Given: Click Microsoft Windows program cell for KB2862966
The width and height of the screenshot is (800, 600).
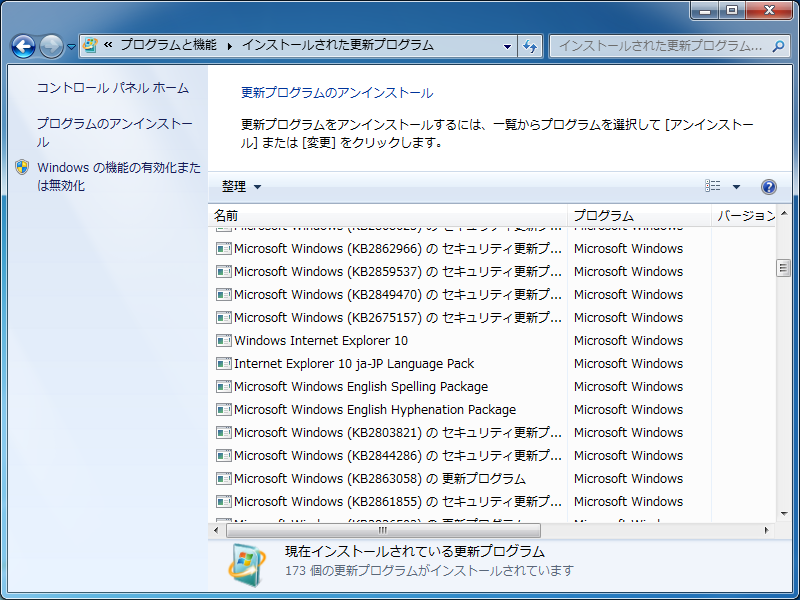Looking at the screenshot, I should (x=629, y=248).
